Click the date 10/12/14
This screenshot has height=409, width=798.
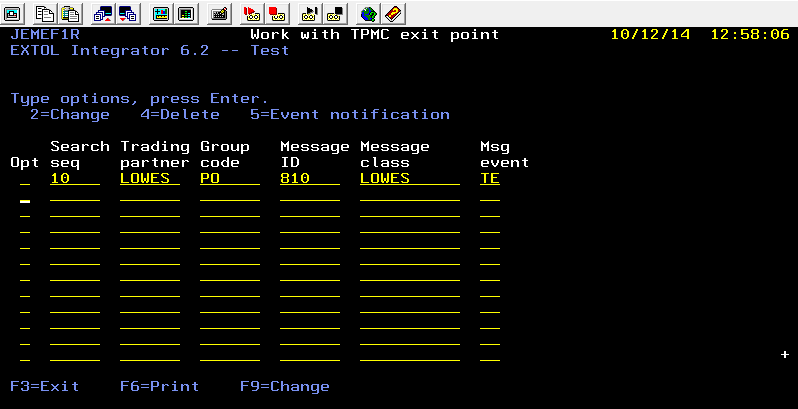[x=650, y=35]
